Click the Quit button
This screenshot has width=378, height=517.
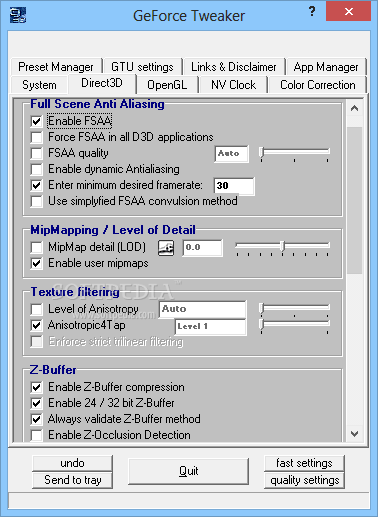coord(188,471)
